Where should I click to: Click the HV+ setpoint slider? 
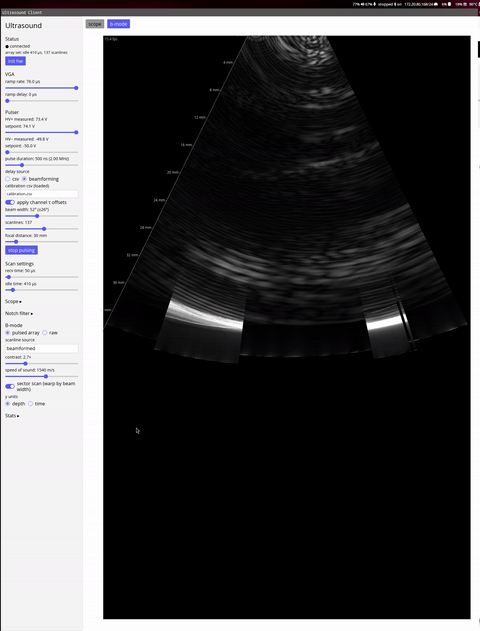click(x=41, y=132)
